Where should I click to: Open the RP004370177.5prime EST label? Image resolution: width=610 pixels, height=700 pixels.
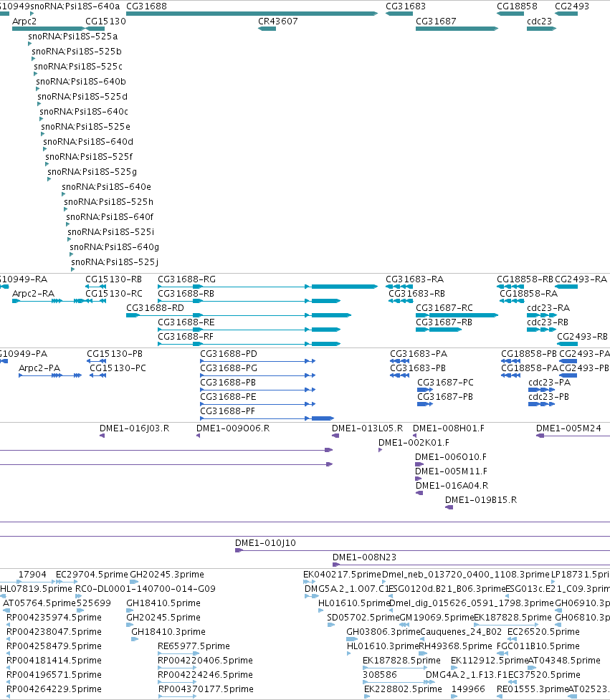click(206, 689)
